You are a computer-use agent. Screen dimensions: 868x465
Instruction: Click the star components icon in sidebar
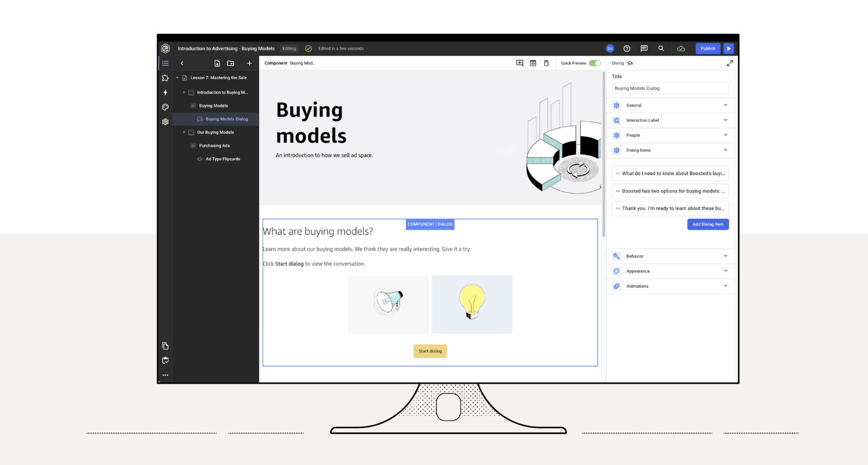165,78
